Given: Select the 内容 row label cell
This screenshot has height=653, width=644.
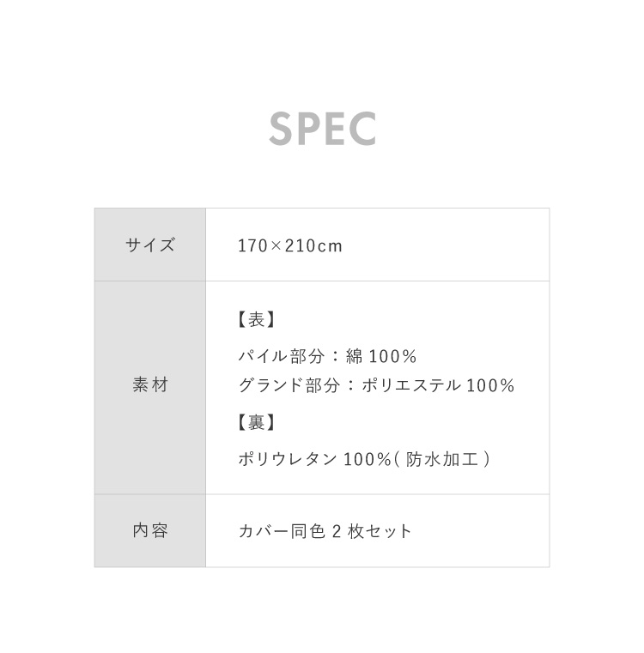Looking at the screenshot, I should (150, 530).
